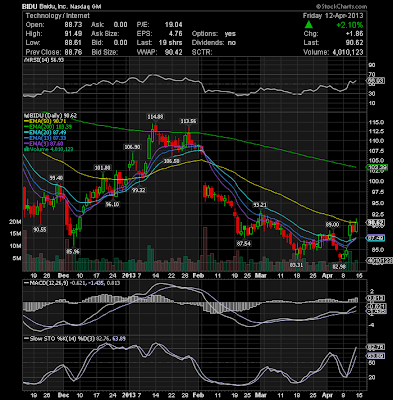
Task: Click the BIDU ticker symbol in the header
Action: pyautogui.click(x=30, y=6)
